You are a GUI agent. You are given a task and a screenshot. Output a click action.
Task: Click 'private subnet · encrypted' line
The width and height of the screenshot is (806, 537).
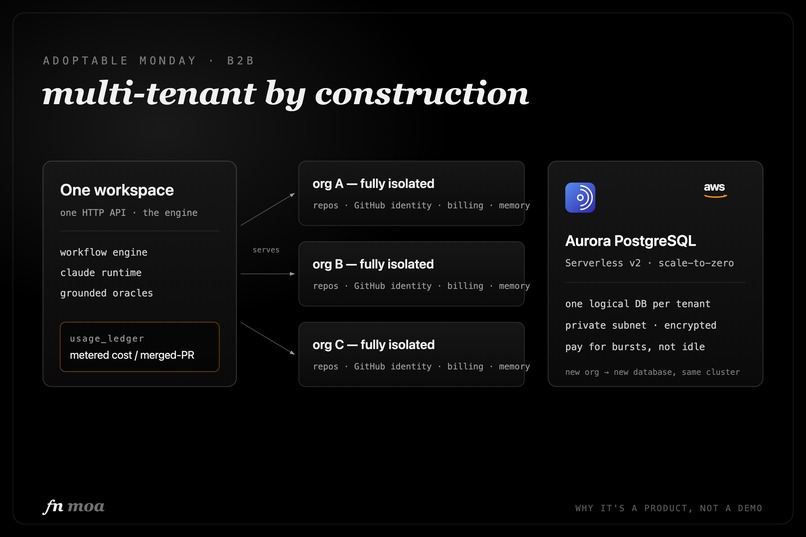(x=640, y=325)
